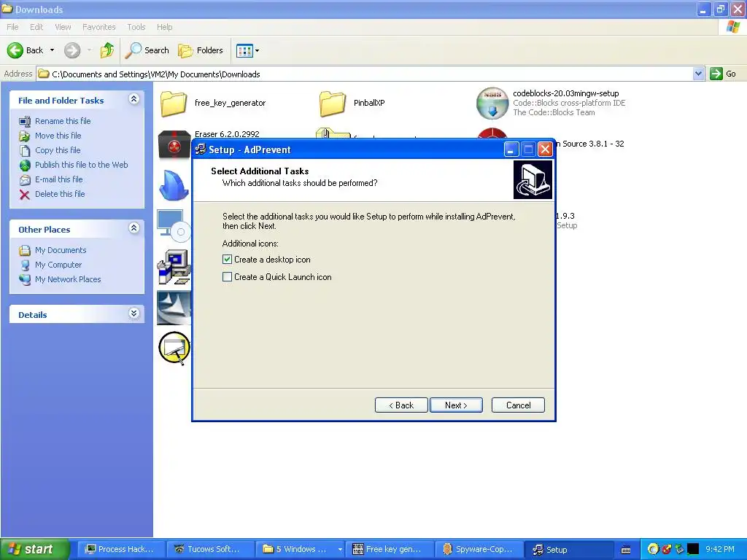
Task: Select the PinballXP folder
Action: tap(332, 104)
